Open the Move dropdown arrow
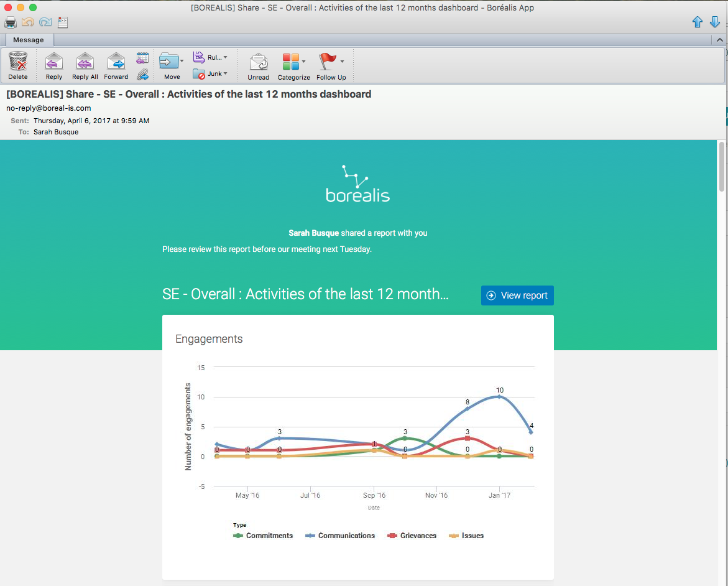The image size is (728, 586). 182,62
